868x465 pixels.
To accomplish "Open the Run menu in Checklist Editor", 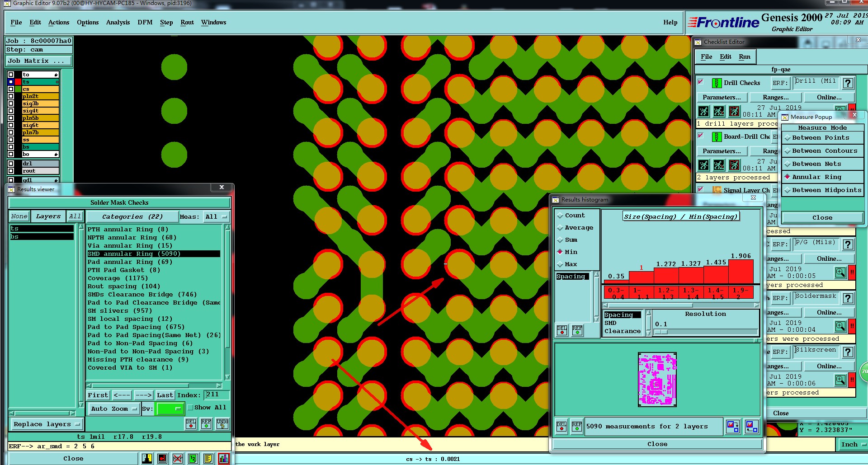I will click(x=745, y=57).
